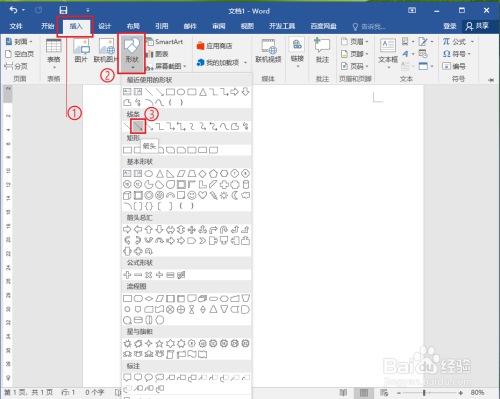Pick the Right Arrow under Block Arrows
Viewport: 500px width, 399px height.
pos(127,229)
